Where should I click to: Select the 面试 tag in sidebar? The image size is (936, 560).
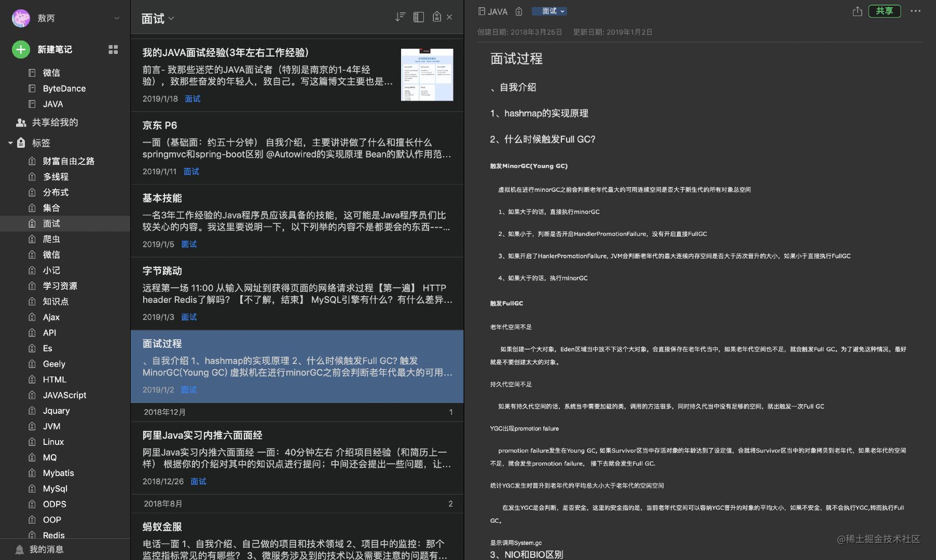click(65, 223)
